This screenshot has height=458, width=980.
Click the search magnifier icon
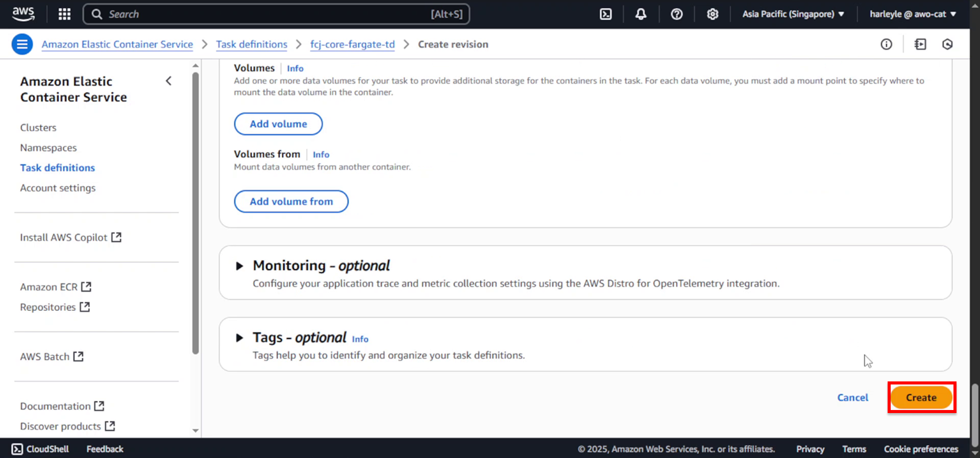click(x=96, y=14)
